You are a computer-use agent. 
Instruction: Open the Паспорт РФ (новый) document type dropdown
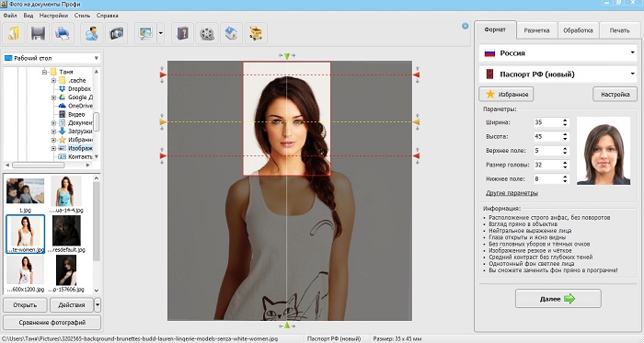click(558, 74)
